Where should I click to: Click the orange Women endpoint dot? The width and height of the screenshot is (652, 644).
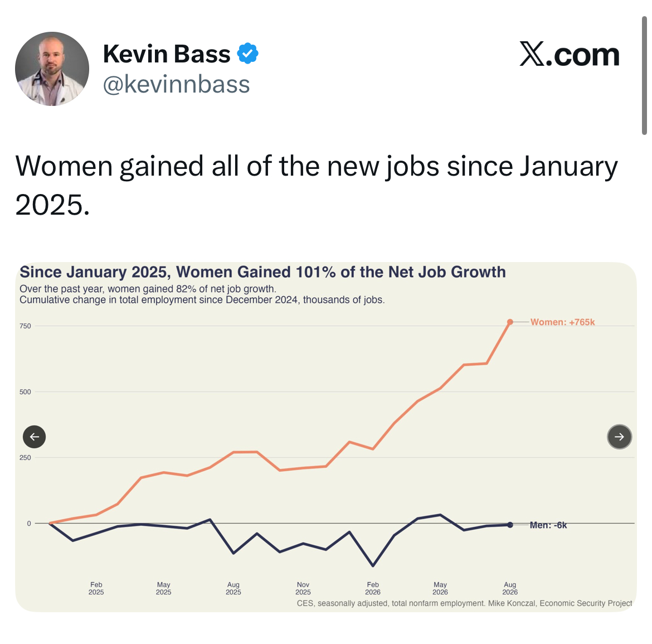tap(510, 322)
